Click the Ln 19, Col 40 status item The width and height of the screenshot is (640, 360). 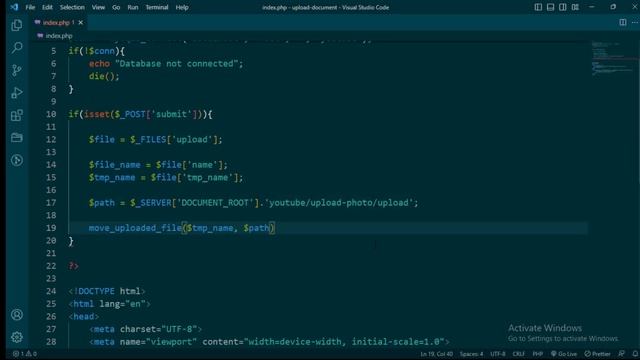click(437, 354)
